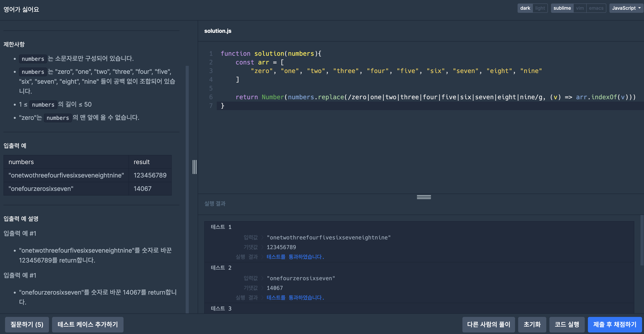Switch editor theme to light
644x334 pixels.
[540, 8]
